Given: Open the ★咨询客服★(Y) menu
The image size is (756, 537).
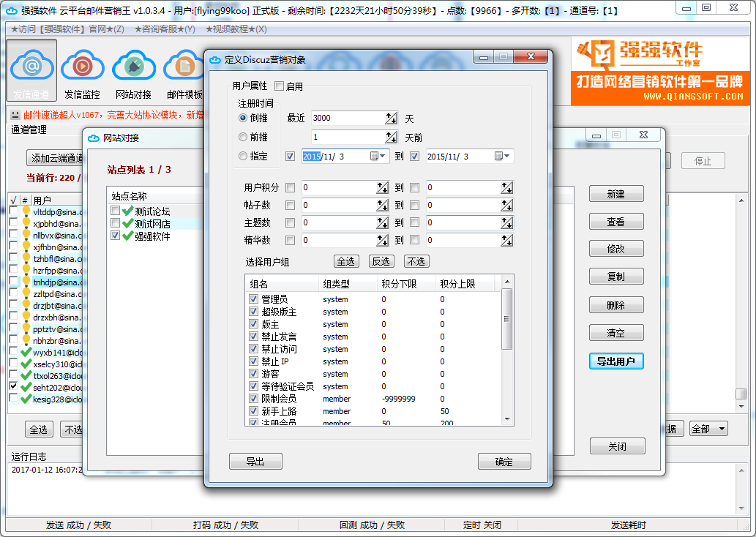Looking at the screenshot, I should 165,29.
